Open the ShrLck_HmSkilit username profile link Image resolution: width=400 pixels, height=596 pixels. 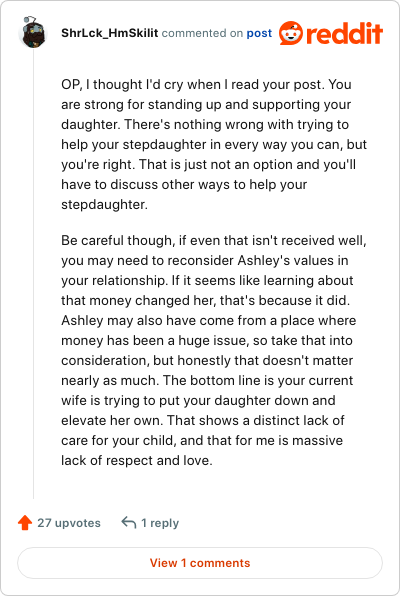click(110, 33)
